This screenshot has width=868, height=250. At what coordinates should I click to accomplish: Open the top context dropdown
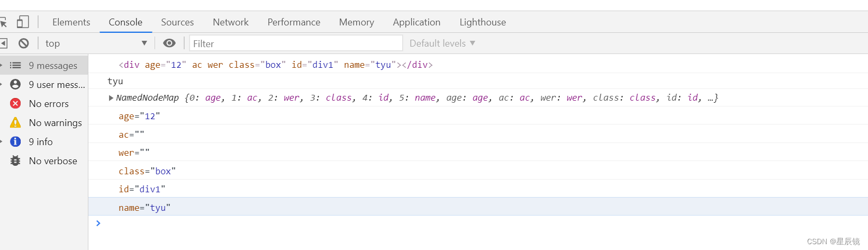click(96, 43)
